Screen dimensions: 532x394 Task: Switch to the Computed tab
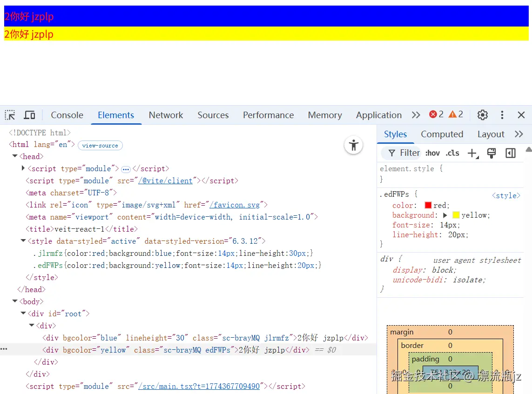[441, 134]
